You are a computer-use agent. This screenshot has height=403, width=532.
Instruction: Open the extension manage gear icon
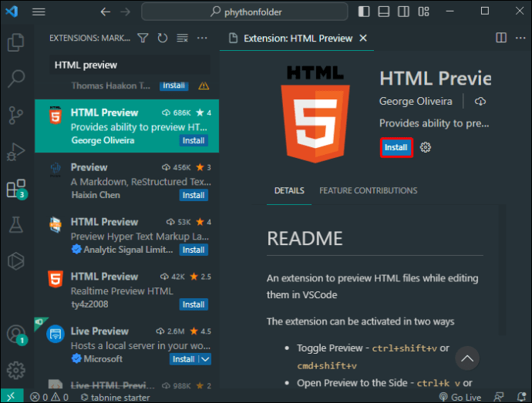[x=426, y=147]
